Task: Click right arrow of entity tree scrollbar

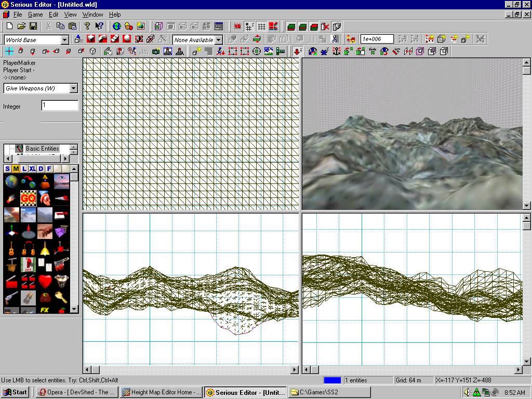Action: click(x=65, y=158)
